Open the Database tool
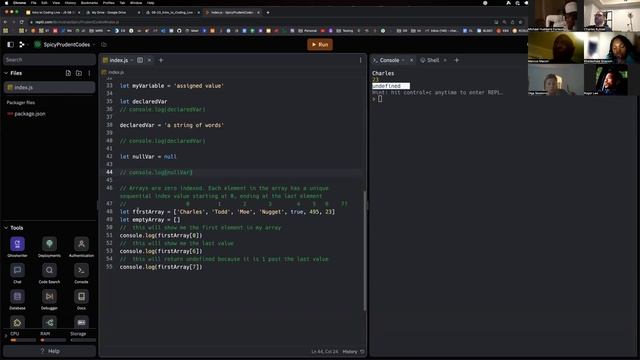 coord(17,299)
